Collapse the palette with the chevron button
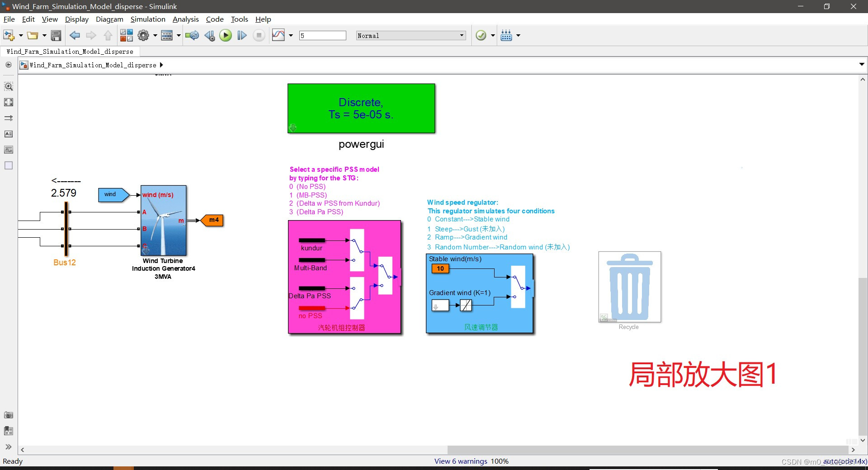The height and width of the screenshot is (470, 868). click(x=8, y=447)
